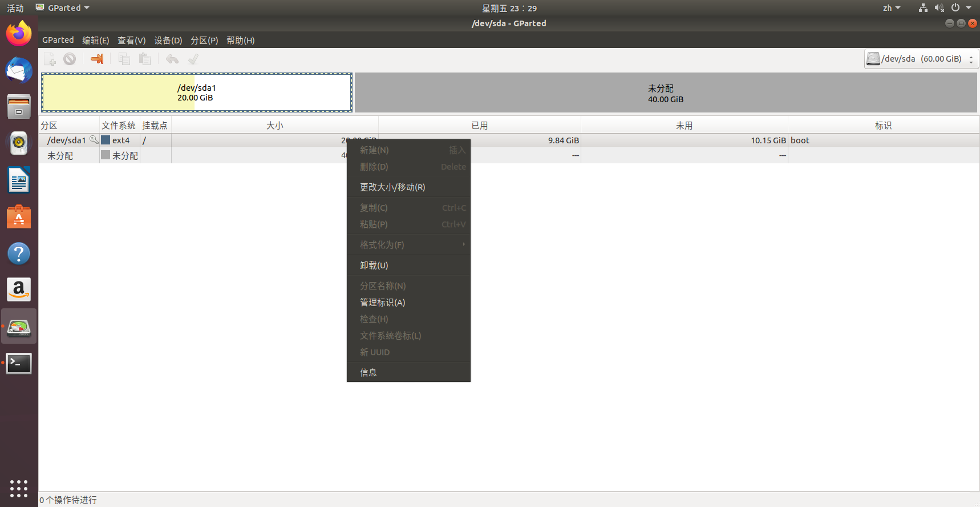Click 新建(N) in context menu

tap(408, 150)
